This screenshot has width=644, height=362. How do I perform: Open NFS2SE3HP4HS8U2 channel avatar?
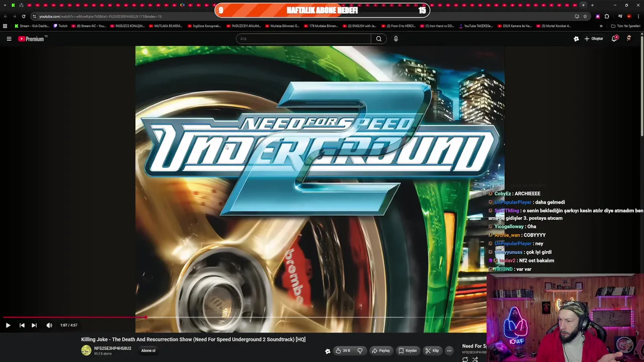point(86,350)
